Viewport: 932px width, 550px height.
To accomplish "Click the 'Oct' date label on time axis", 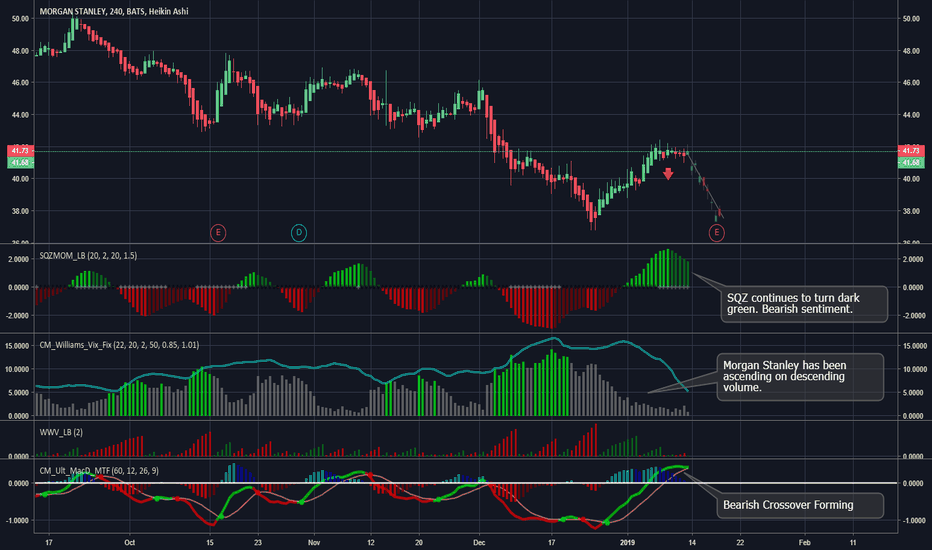I will (130, 542).
